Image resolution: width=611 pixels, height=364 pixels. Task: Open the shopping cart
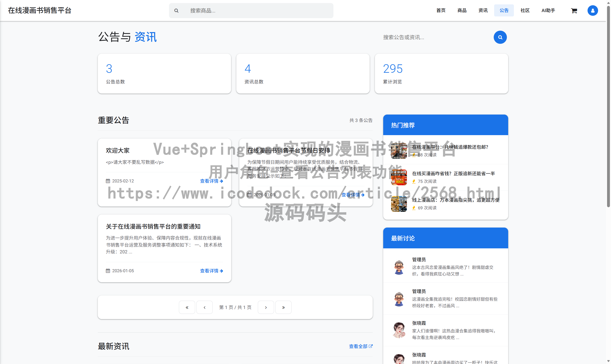click(x=574, y=11)
